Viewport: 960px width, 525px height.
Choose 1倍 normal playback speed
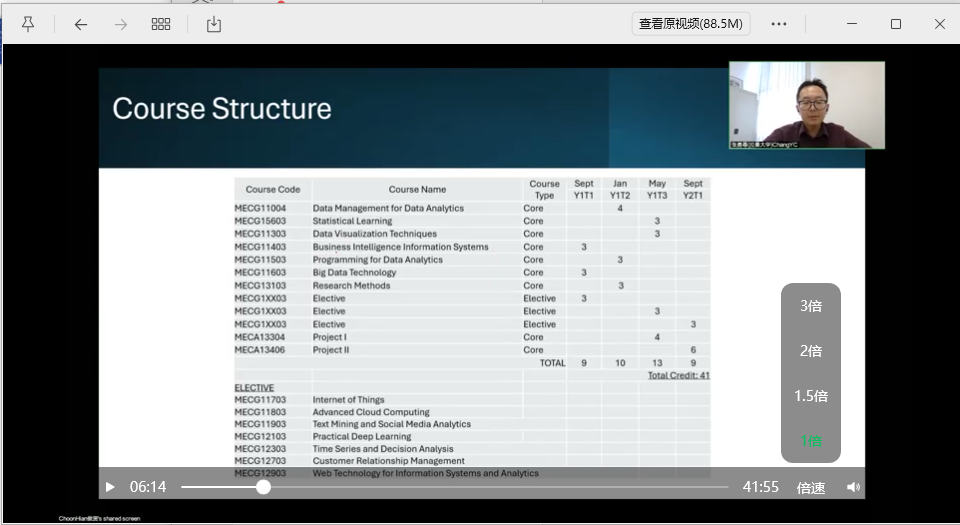[x=811, y=441]
